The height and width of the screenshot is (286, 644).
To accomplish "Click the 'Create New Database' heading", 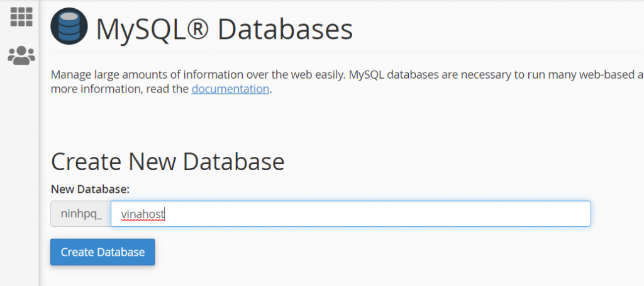I will (167, 161).
